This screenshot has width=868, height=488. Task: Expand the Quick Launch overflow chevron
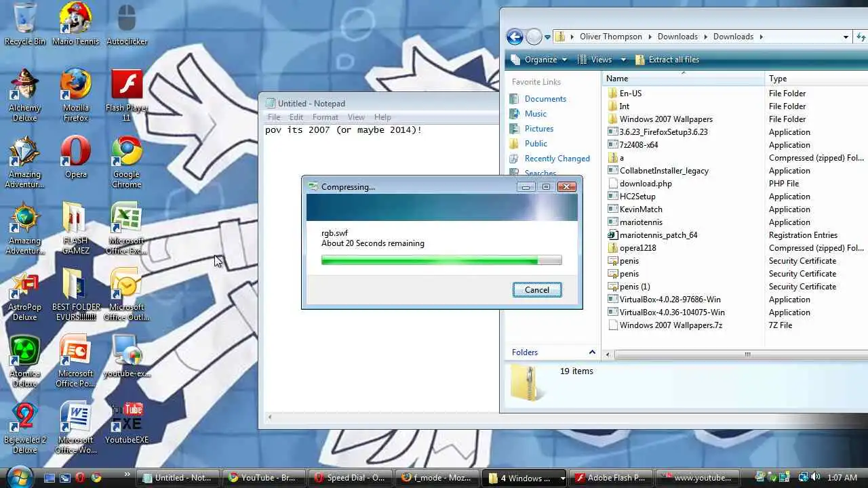(127, 474)
